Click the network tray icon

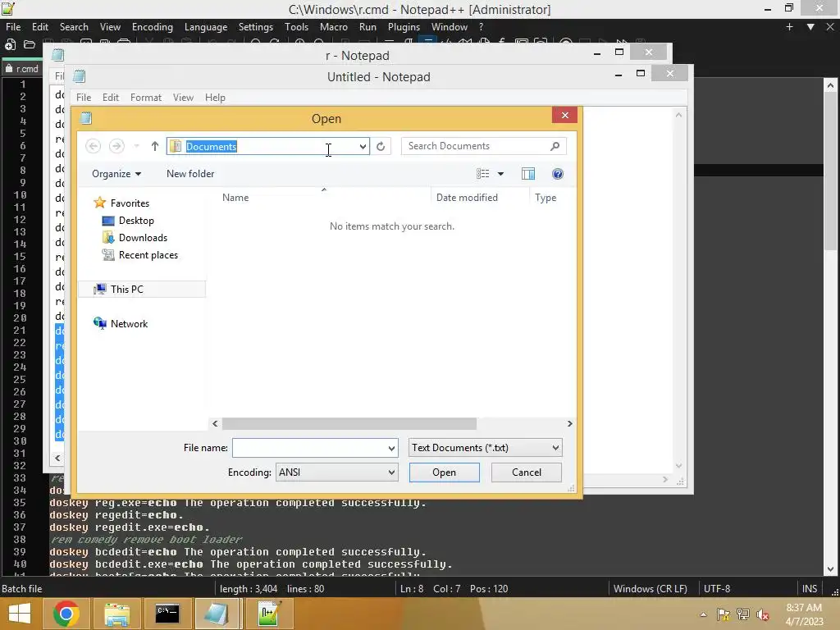743,614
